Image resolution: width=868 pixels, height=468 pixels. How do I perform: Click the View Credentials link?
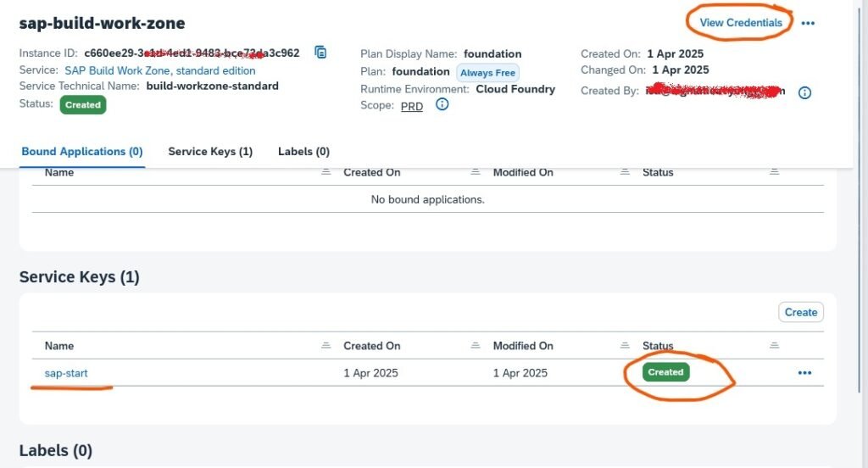coord(741,23)
